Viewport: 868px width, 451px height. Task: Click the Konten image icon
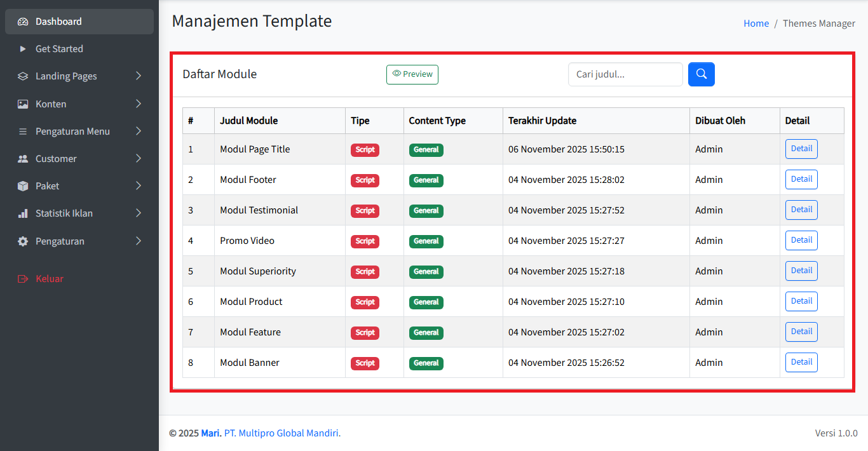coord(23,104)
